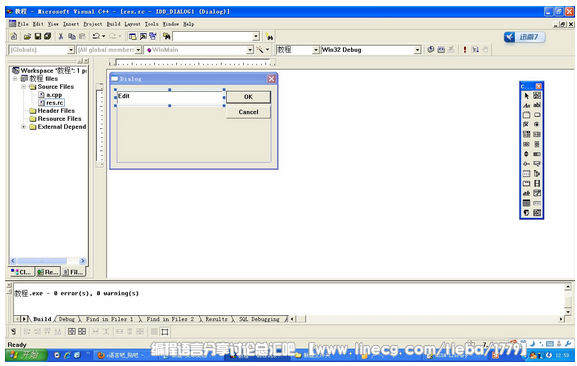Image resolution: width=577 pixels, height=366 pixels.
Task: Click the workspace pane horizontal scrollbar
Action: click(x=48, y=261)
